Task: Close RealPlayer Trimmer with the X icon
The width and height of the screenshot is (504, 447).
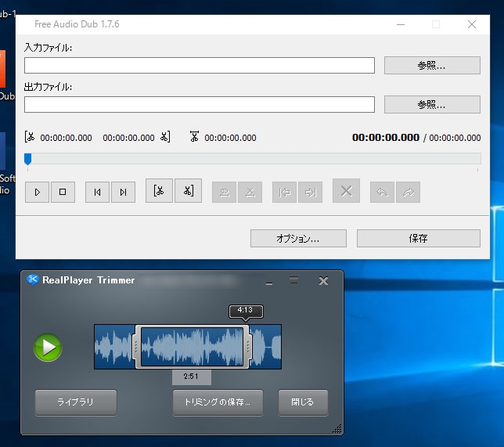Action: click(323, 281)
